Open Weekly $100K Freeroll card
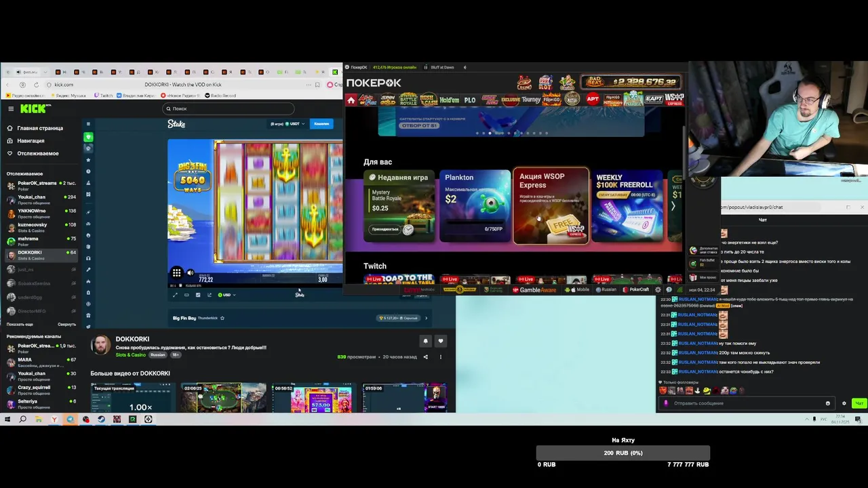Screen dimensions: 868x488 tap(627, 205)
